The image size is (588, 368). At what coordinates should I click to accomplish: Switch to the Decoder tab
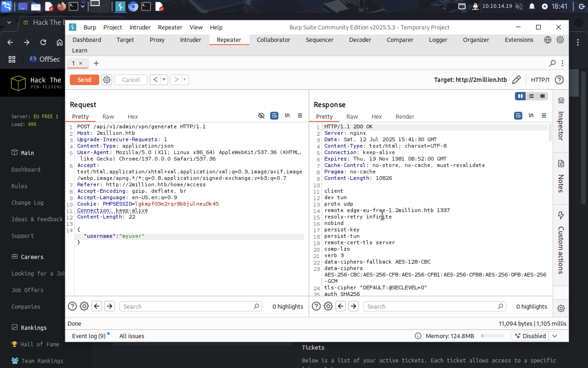(x=360, y=40)
